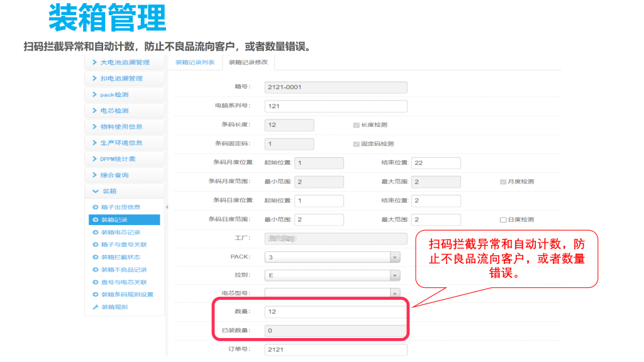This screenshot has height=362, width=644.
Task: Click the wrench icon beside 装箱规则
Action: 96,307
